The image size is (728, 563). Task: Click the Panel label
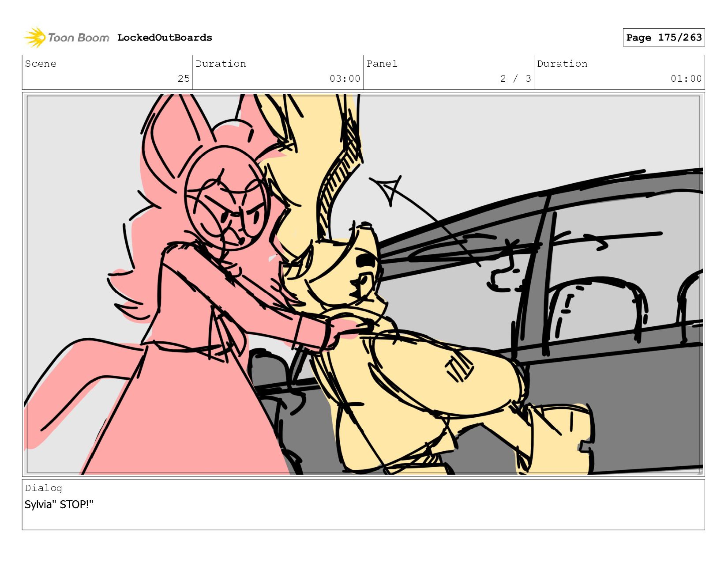pos(382,64)
